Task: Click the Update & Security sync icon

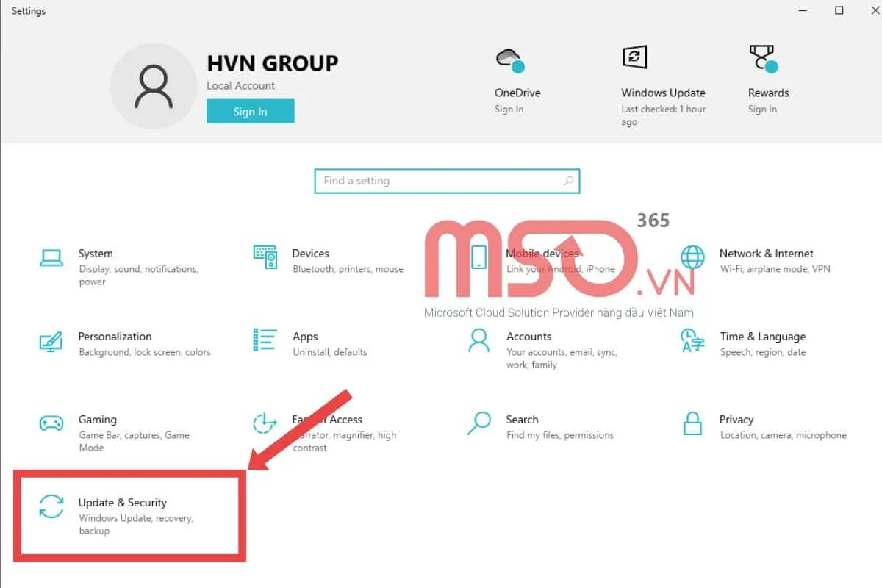Action: click(x=51, y=506)
